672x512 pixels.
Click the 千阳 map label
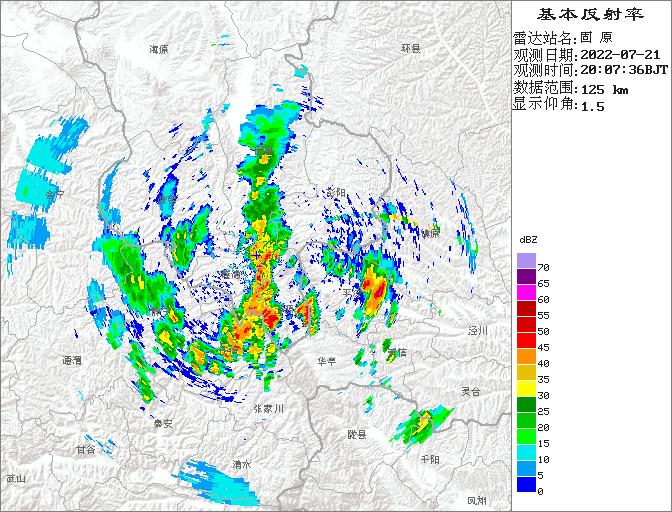[x=430, y=459]
